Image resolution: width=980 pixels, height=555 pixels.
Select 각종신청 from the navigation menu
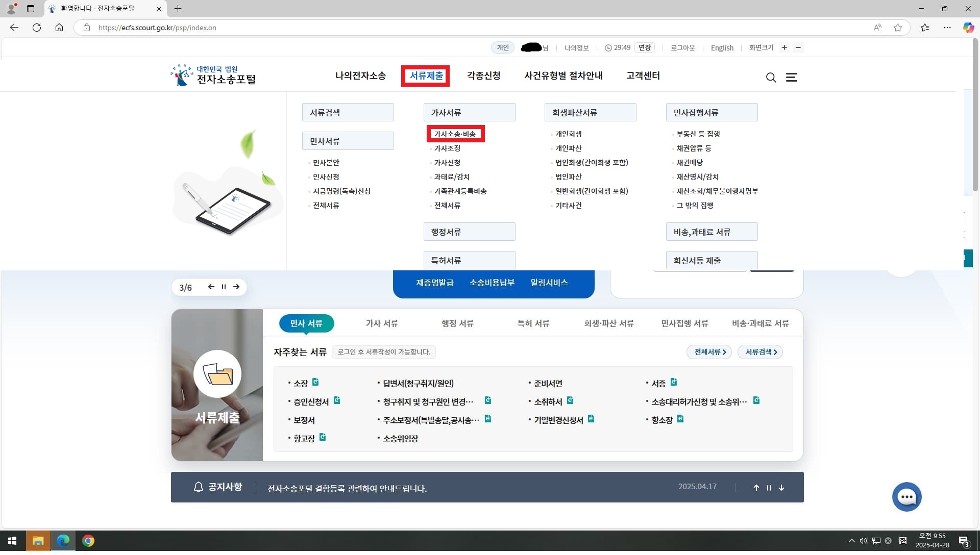pos(484,75)
